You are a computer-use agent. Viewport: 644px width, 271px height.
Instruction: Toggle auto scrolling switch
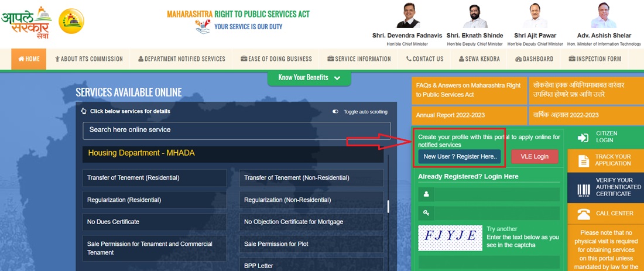(335, 112)
